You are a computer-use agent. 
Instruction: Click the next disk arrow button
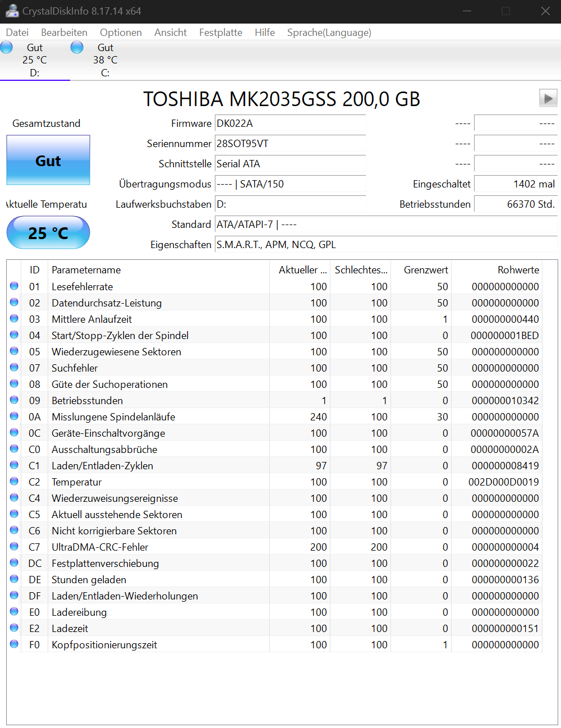pyautogui.click(x=548, y=98)
